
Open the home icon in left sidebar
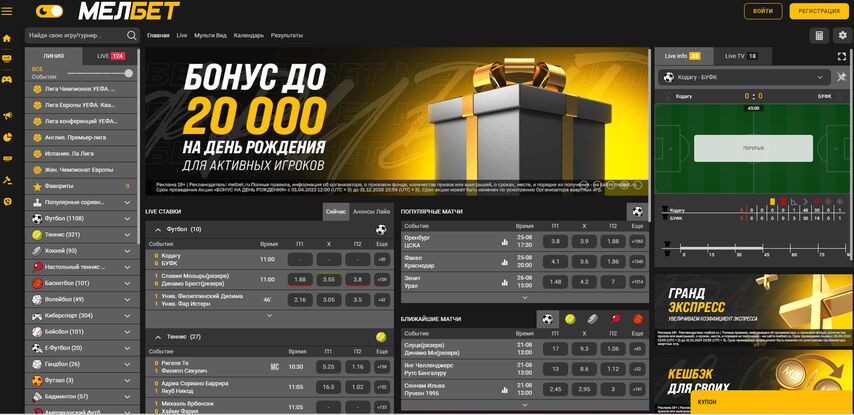(x=7, y=38)
